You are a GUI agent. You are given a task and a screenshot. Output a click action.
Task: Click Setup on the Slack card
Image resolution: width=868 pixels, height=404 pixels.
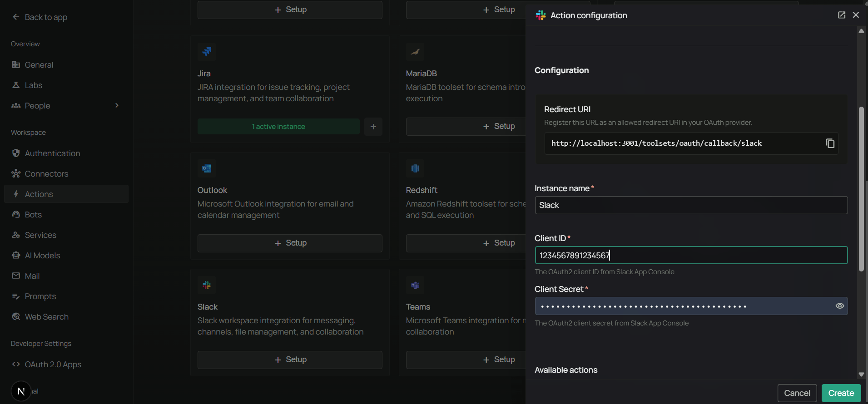pos(290,360)
